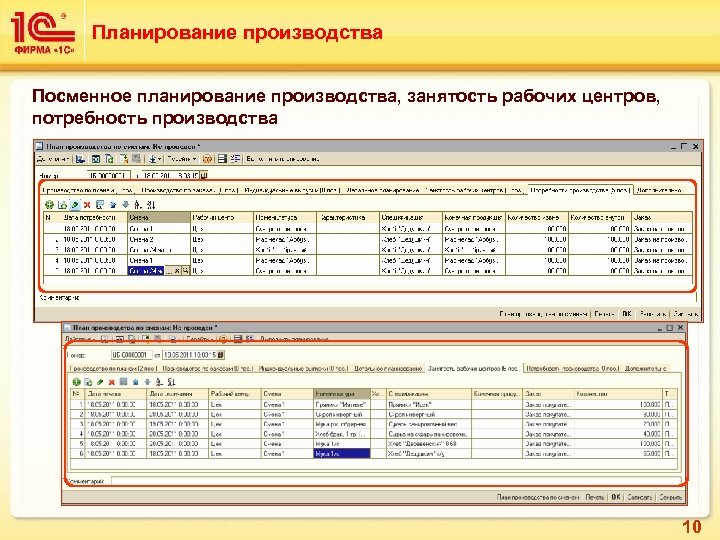
Task: Sort ascending with the A-Z icon in the upper window
Action: click(138, 205)
